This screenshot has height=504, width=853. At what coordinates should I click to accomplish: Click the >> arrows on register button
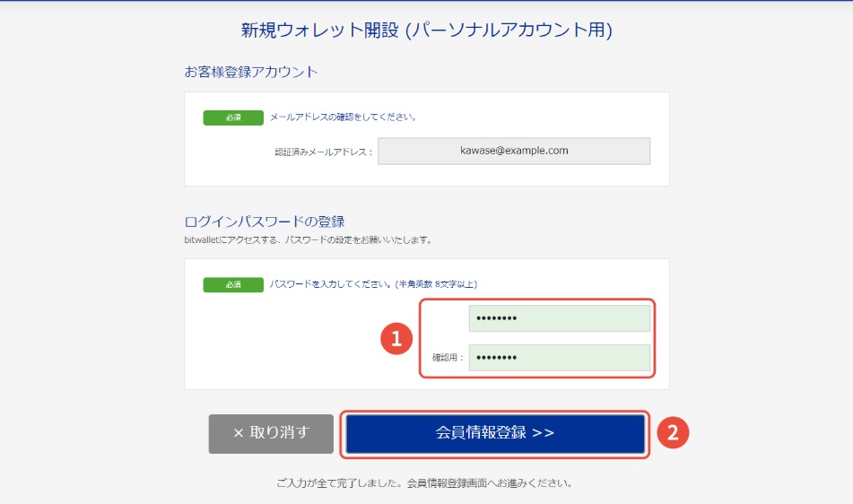click(543, 433)
